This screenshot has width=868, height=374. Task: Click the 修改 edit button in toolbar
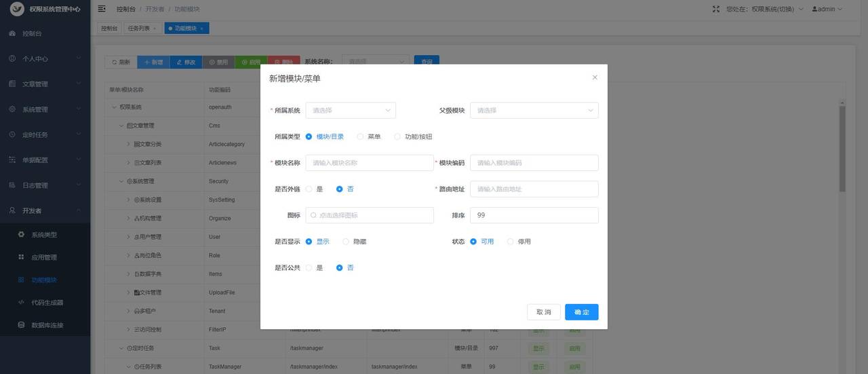coord(186,62)
